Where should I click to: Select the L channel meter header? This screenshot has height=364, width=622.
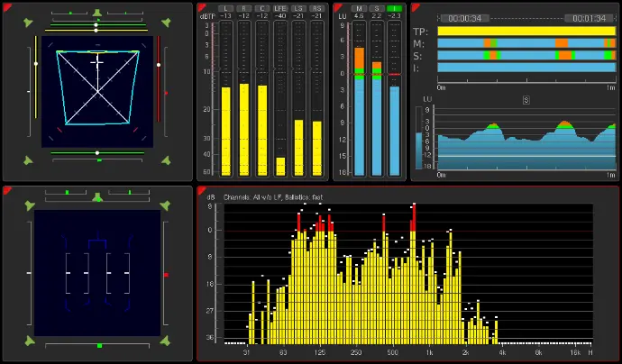tap(225, 8)
